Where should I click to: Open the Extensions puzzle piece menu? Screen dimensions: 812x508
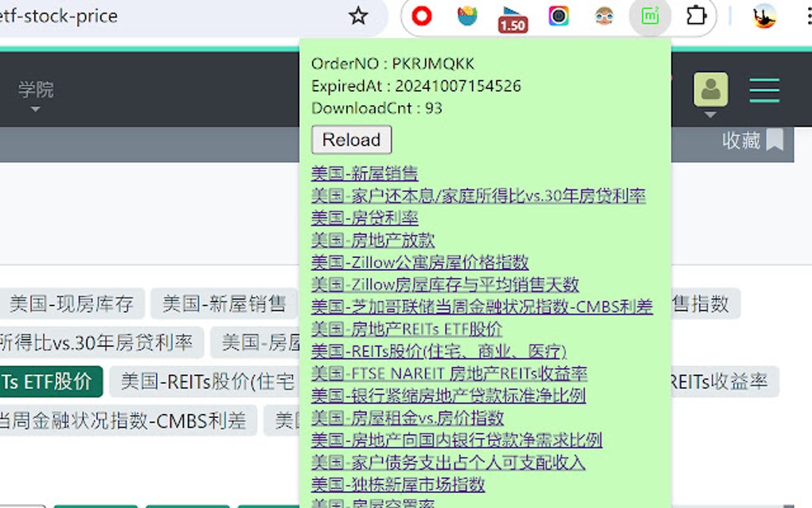(x=696, y=16)
